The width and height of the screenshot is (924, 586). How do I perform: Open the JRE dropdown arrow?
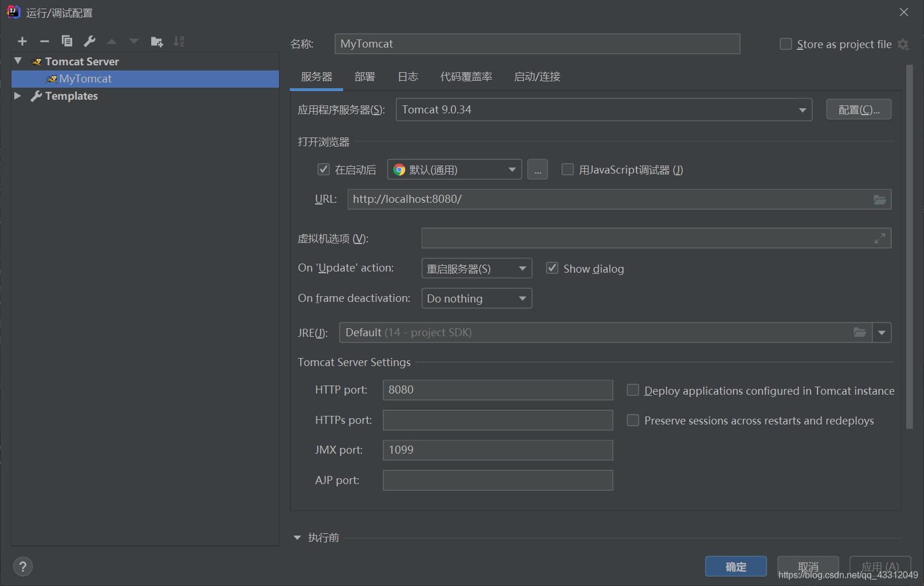click(882, 332)
